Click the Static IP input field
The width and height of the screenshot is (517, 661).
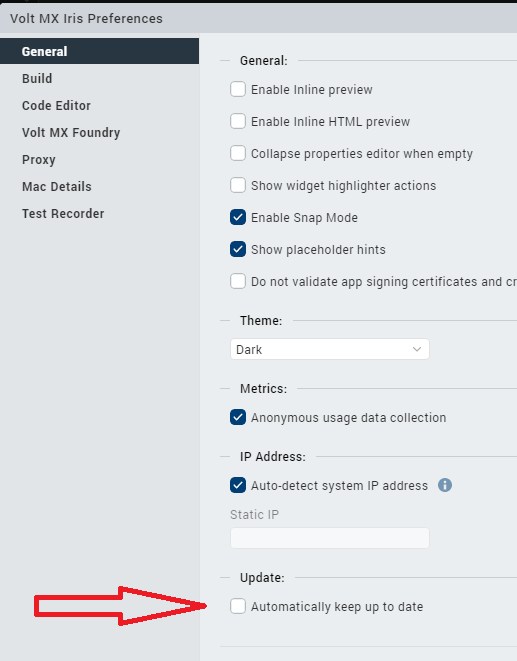[x=330, y=538]
